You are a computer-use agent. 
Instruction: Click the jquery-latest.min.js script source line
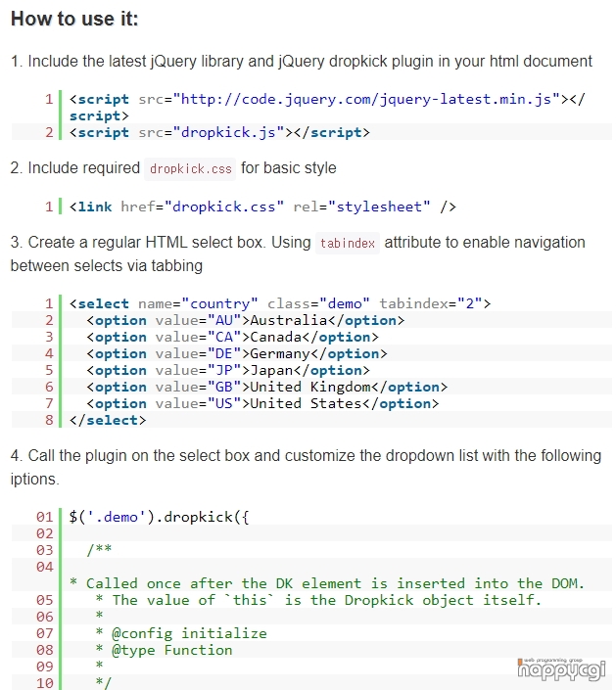pos(327,108)
